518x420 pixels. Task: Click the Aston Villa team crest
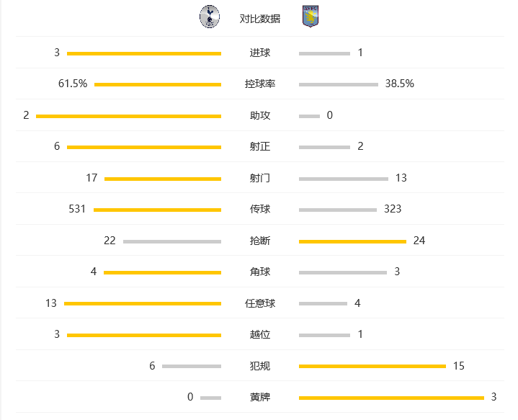tap(311, 16)
